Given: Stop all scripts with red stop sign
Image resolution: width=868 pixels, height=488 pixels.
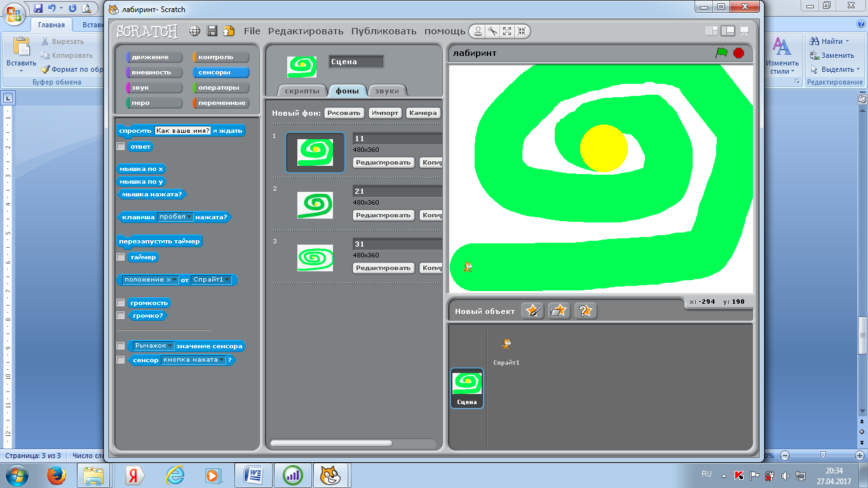Looking at the screenshot, I should (x=738, y=53).
